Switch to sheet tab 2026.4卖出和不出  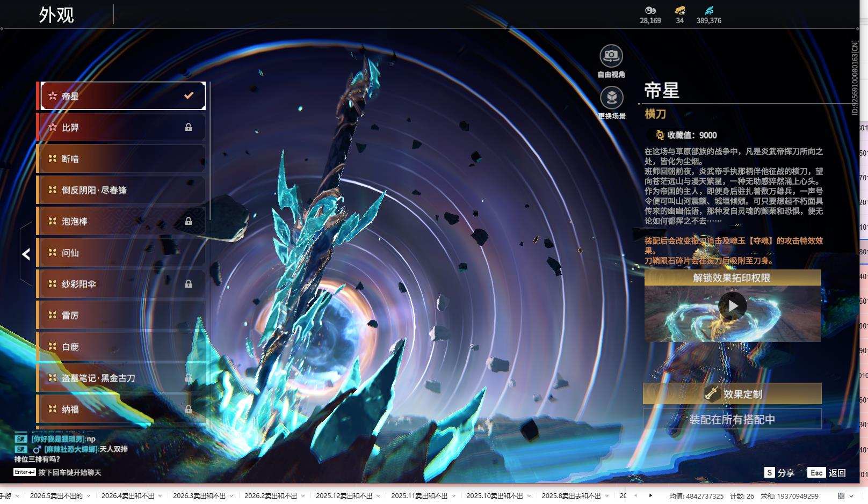[x=128, y=496]
